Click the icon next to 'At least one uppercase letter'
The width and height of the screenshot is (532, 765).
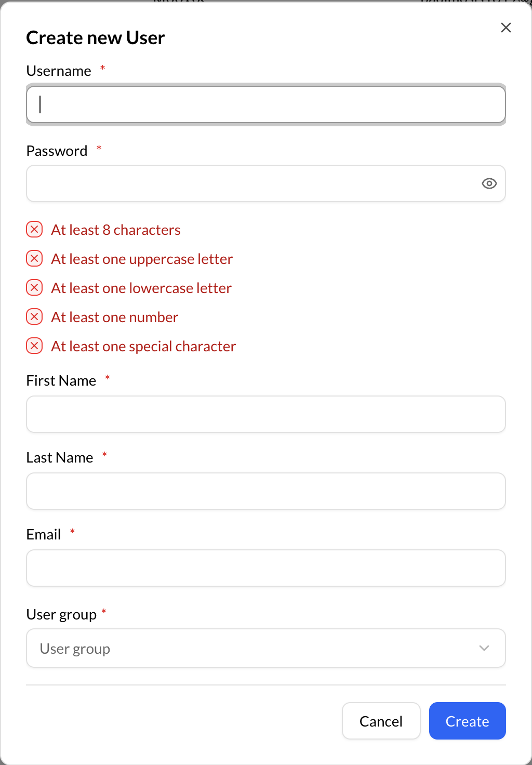pos(34,258)
